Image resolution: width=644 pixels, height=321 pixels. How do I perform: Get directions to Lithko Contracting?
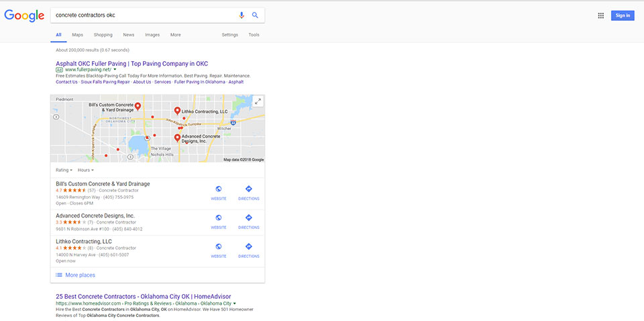coord(248,250)
